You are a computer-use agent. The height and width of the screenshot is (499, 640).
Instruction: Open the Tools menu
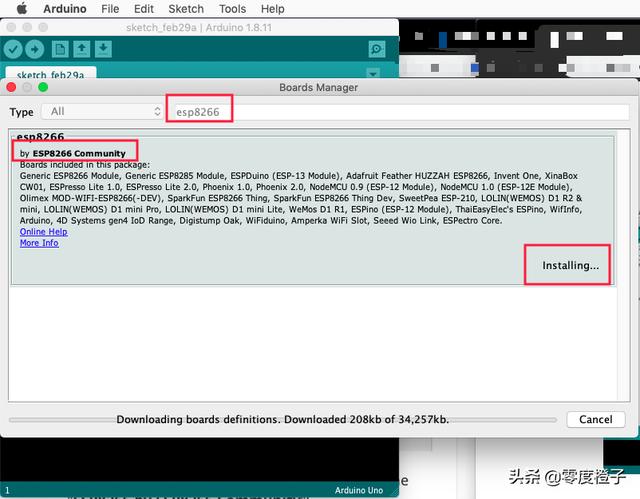point(232,9)
